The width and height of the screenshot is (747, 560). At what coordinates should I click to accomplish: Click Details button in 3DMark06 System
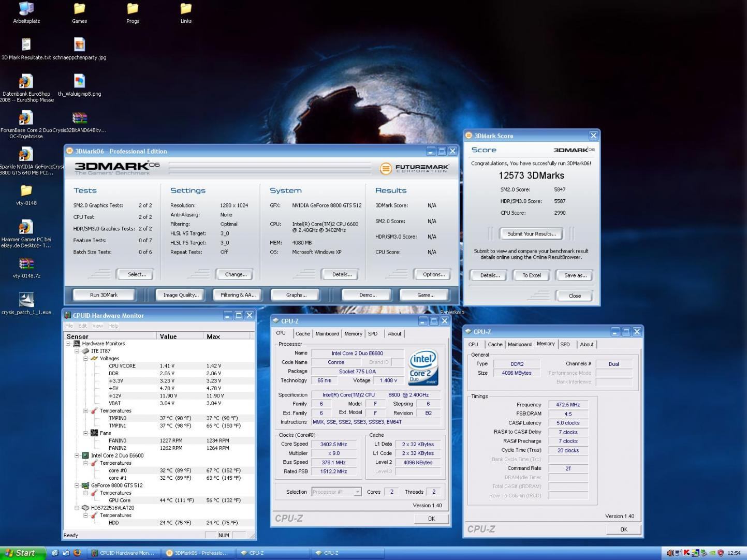click(342, 274)
